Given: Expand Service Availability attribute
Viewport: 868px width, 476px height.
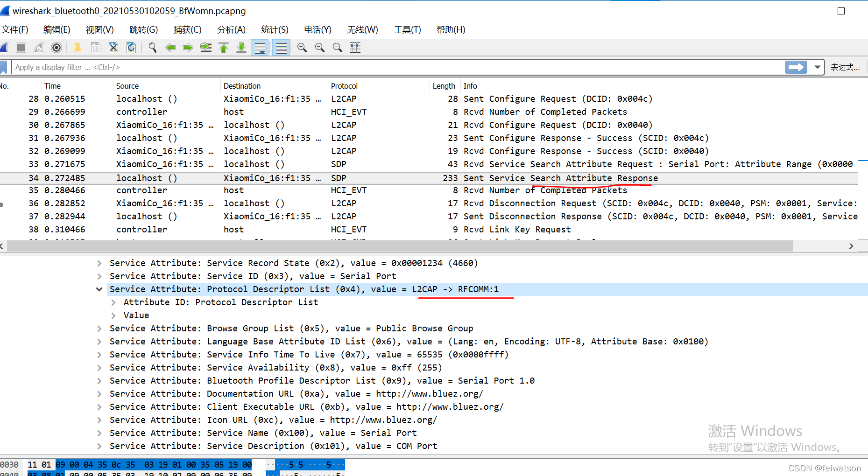Looking at the screenshot, I should [x=99, y=368].
